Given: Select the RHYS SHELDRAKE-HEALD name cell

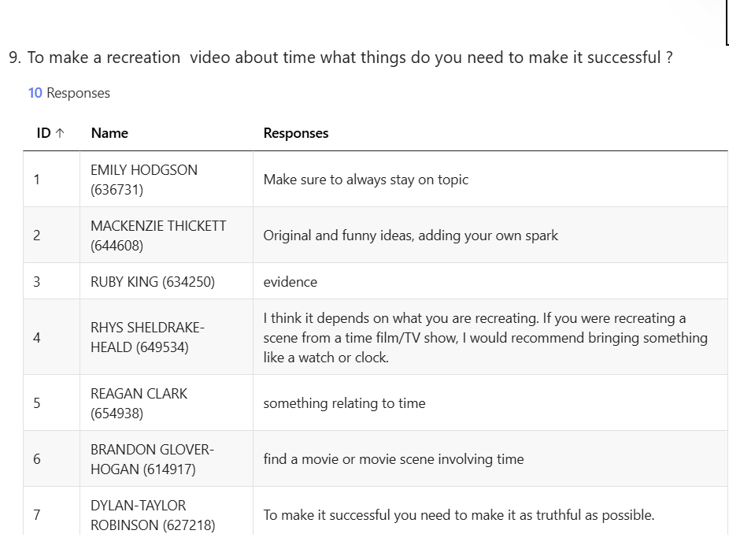Looking at the screenshot, I should (166, 337).
